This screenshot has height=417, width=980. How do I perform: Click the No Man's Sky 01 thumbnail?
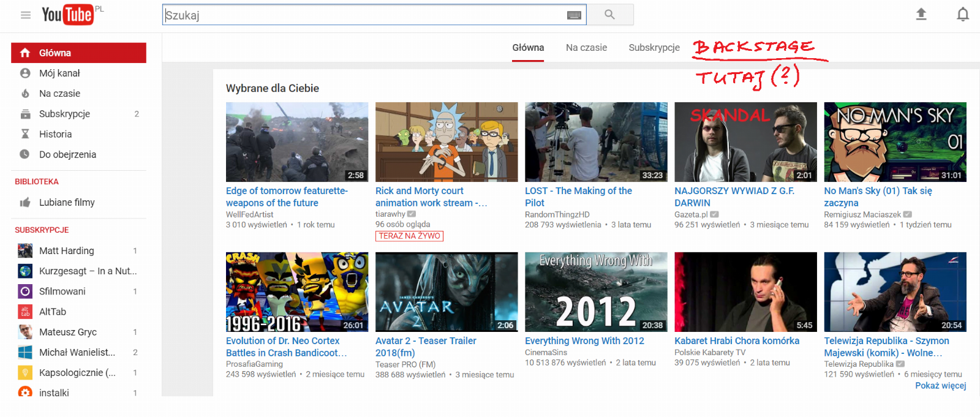[895, 142]
